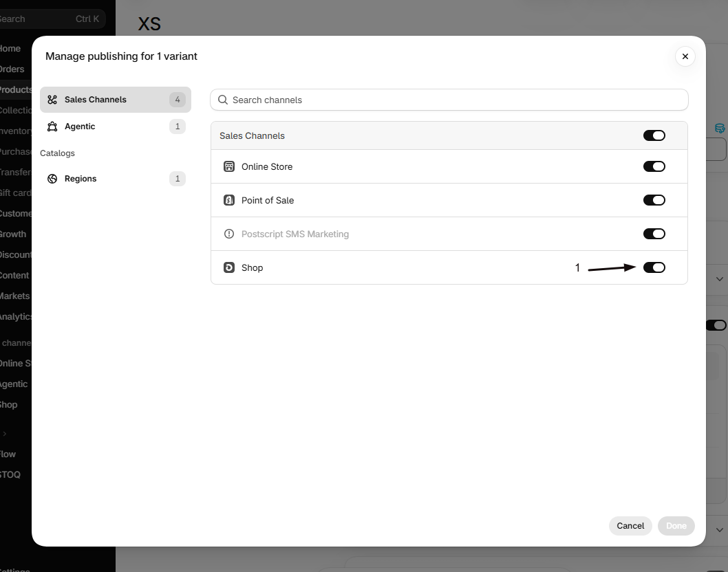Switch off Postscript SMS Marketing toggle
Image resolution: width=728 pixels, height=572 pixels.
[654, 234]
